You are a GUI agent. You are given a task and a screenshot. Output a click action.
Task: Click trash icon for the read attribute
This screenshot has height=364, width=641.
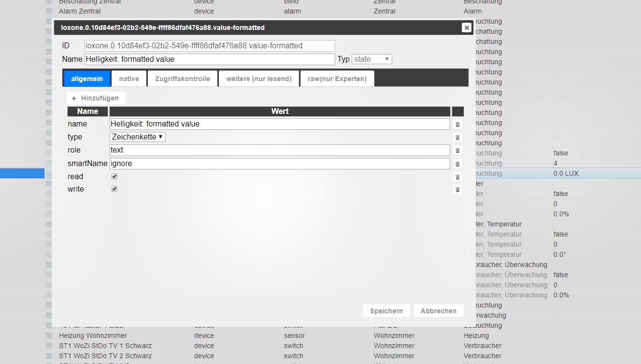coord(457,177)
